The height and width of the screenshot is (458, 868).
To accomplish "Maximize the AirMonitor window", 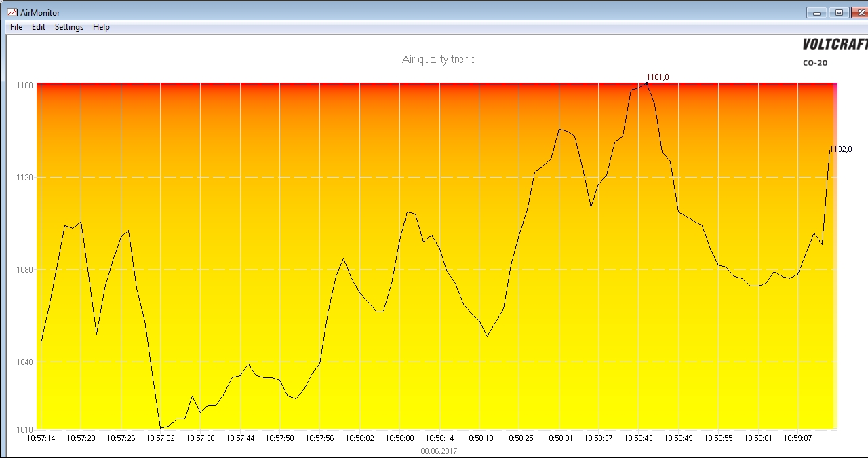I will [x=839, y=12].
